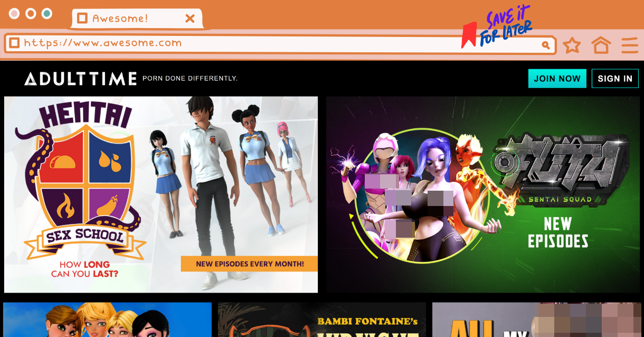Click "New Episodes Every Month!" orange label
The image size is (644, 337).
point(249,264)
